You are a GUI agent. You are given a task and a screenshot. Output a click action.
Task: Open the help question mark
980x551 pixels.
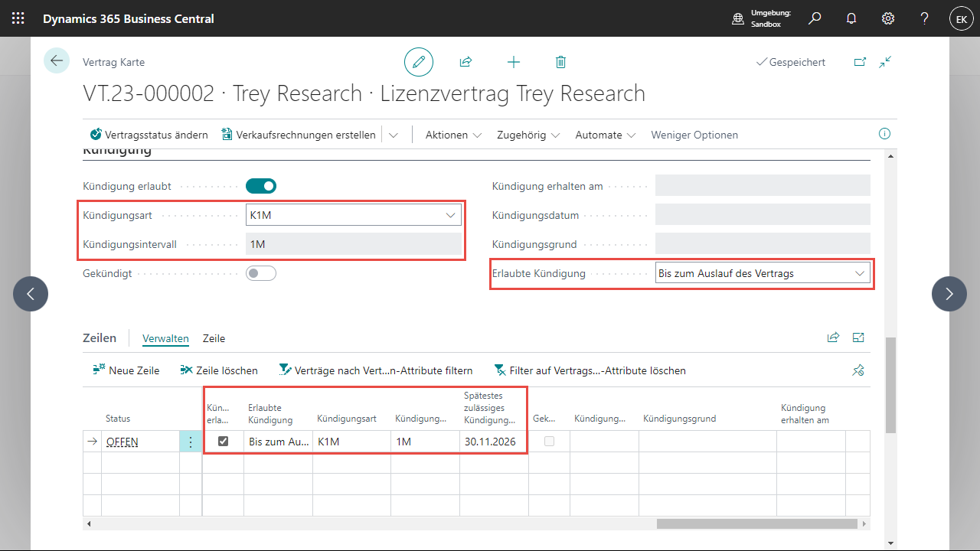[925, 18]
